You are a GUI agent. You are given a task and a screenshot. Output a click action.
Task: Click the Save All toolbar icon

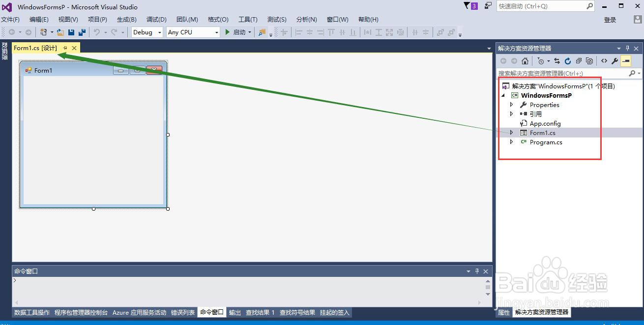pos(82,32)
